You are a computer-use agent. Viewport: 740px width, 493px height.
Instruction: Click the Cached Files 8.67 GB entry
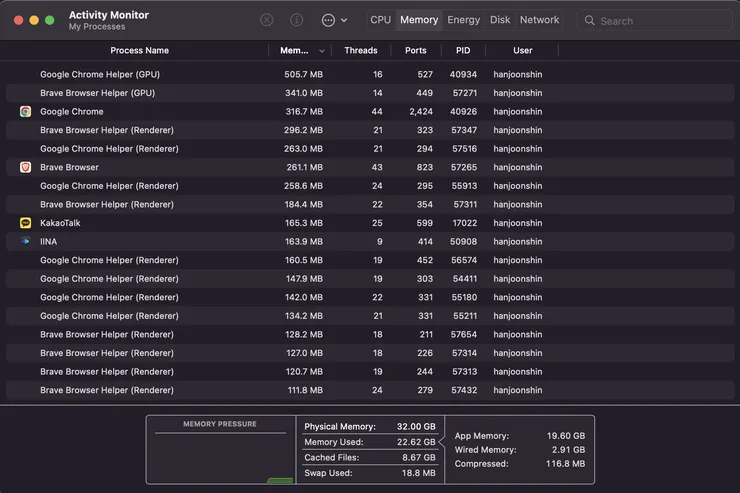click(370, 458)
